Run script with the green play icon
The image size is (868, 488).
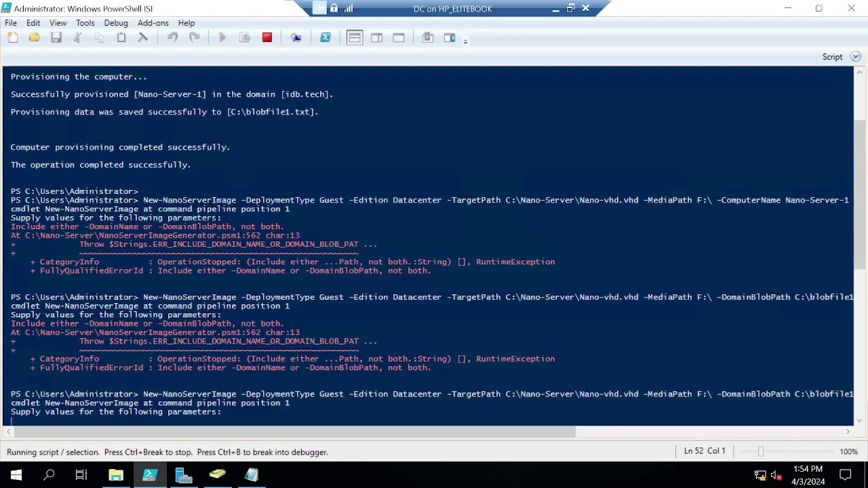coord(222,38)
